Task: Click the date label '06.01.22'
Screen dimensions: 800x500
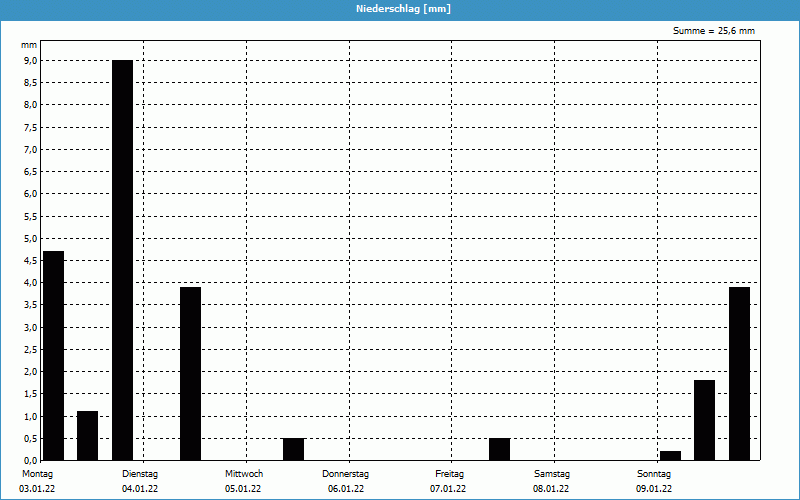Action: coord(346,489)
